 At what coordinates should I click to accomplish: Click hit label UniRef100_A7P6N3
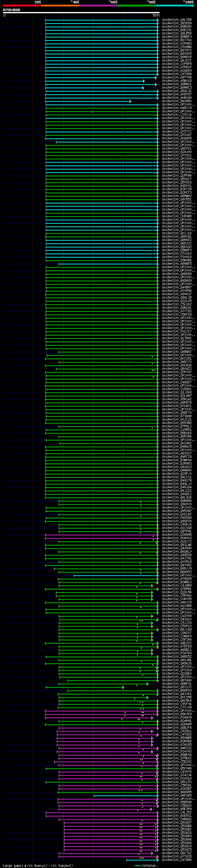tap(177, 43)
